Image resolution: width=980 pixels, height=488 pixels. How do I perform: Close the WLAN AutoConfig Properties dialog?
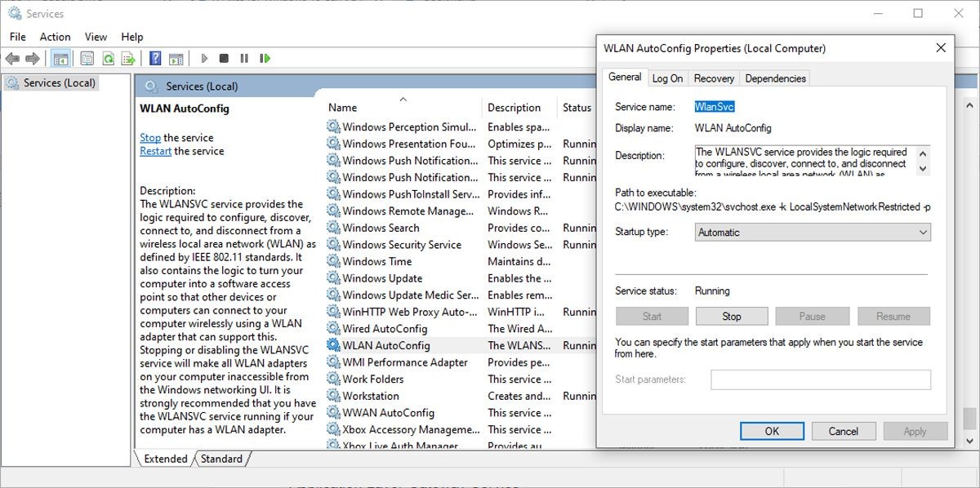941,48
